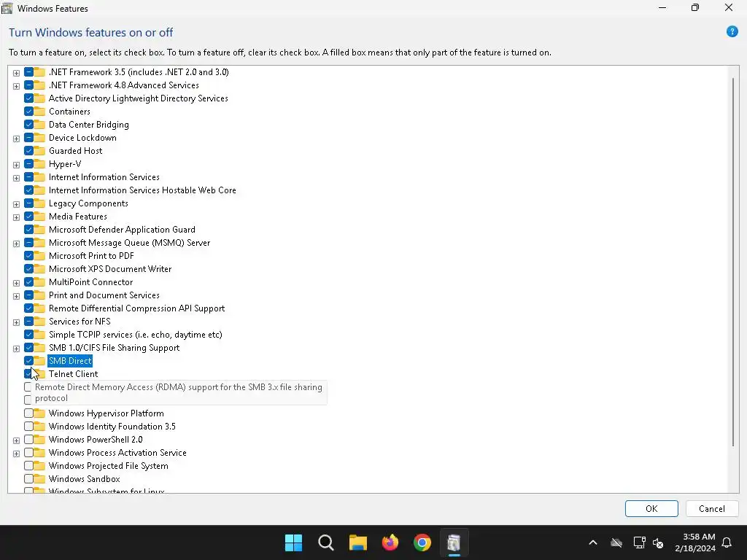This screenshot has height=560, width=747.
Task: Select SMB 1.0/CIFS File Sharing Support
Action: coord(114,348)
